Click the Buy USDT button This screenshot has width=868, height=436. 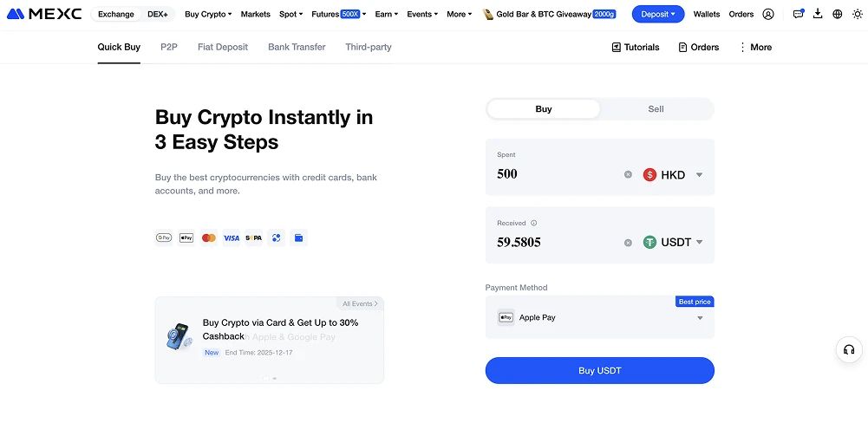[x=599, y=371]
